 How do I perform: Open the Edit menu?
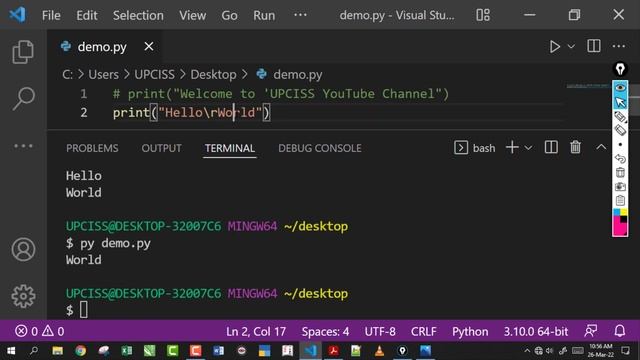(87, 16)
